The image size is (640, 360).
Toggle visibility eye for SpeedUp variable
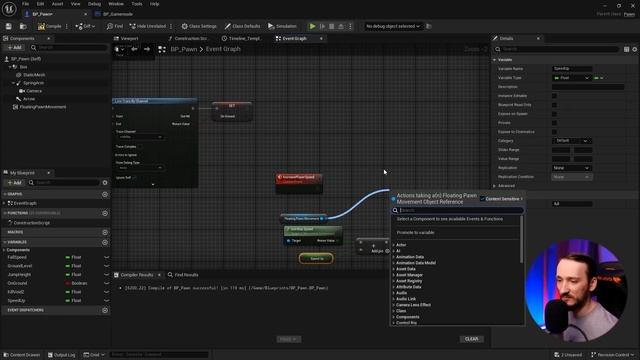pos(107,301)
